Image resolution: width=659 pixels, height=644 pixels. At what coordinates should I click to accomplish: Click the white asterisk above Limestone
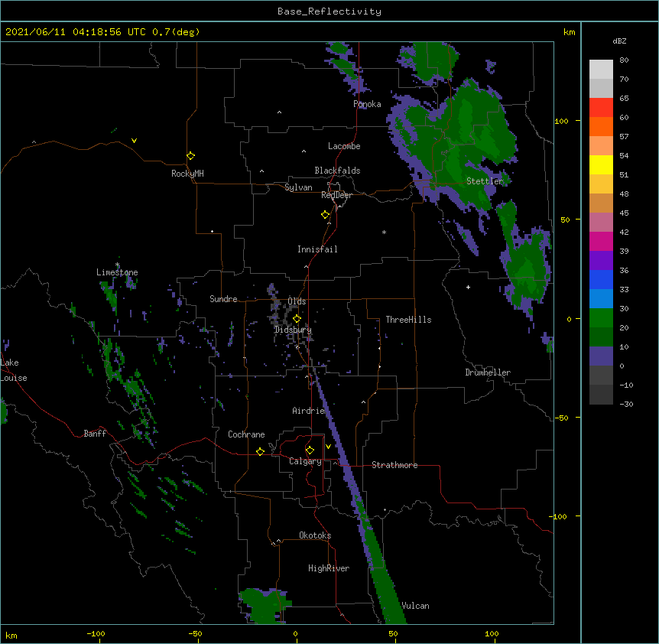point(117,265)
